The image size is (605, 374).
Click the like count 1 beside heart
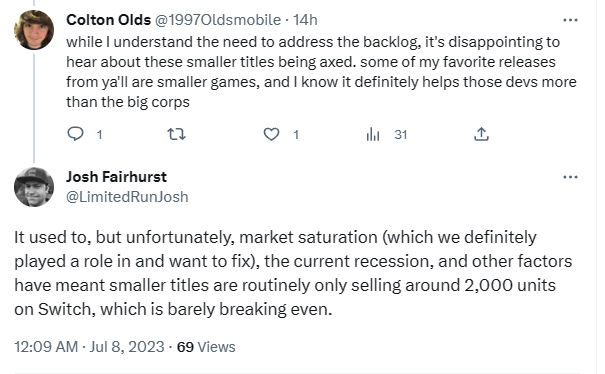(x=296, y=135)
